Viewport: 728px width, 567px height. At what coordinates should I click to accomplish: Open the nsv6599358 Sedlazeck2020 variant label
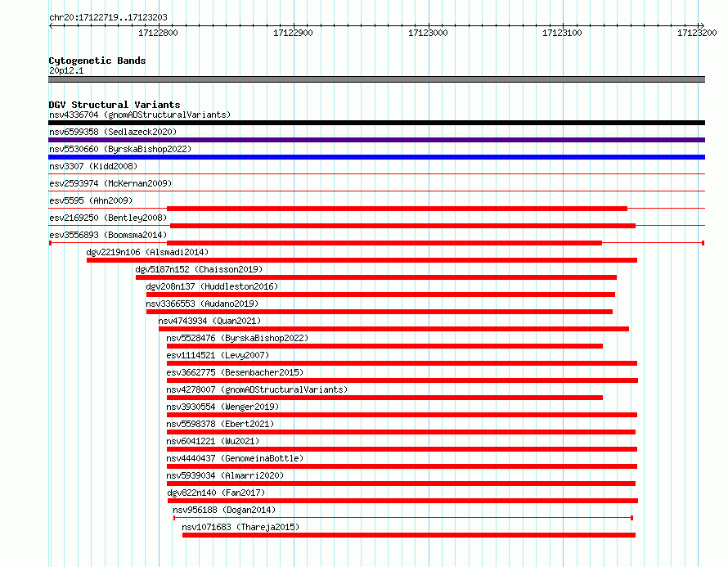point(113,132)
